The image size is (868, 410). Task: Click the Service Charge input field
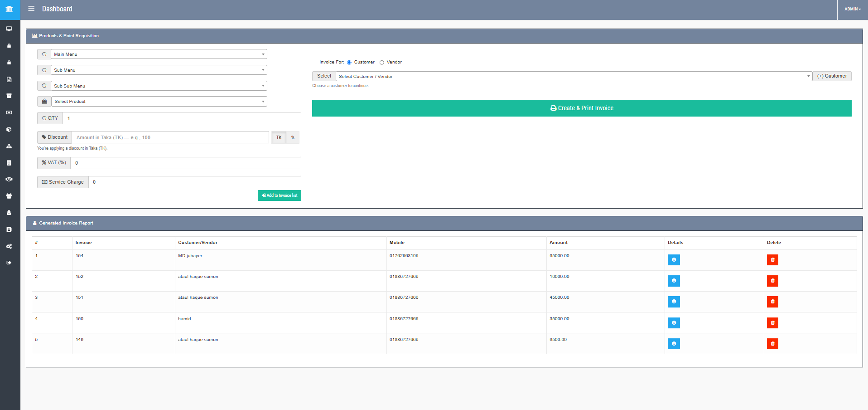(x=194, y=182)
